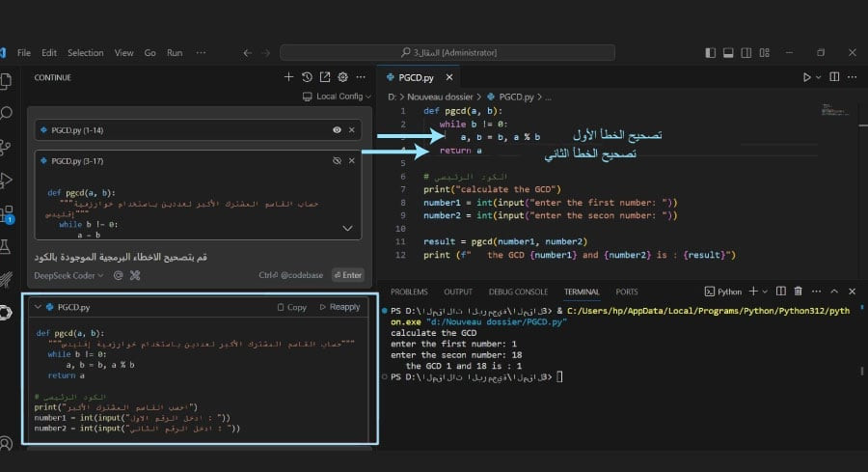Screen dimensions: 868x472
Task: Toggle hidden eye on PGCD.py (3-17)
Action: 337,160
